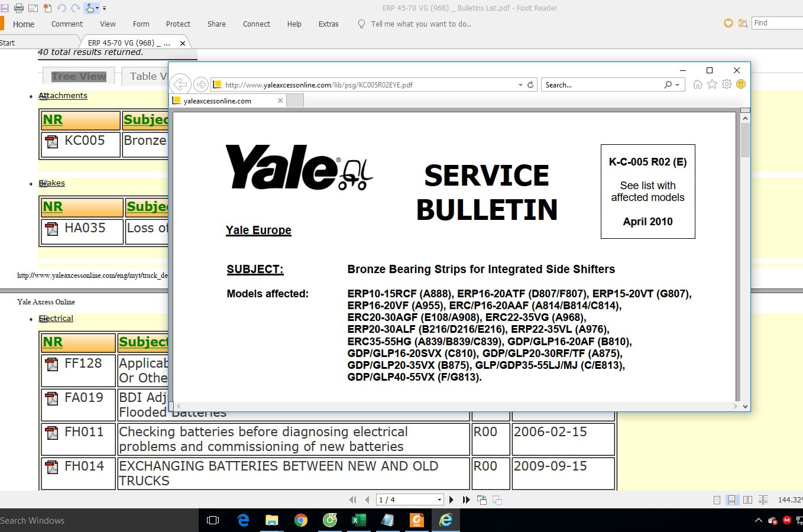Open the customize quick access toolbar arrow

[x=105, y=8]
